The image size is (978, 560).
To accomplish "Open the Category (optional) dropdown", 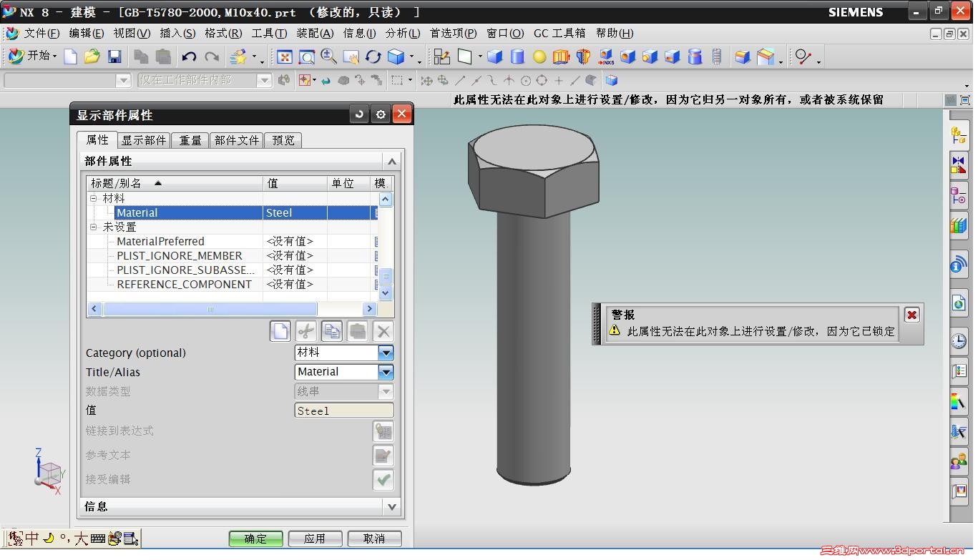I will (386, 353).
